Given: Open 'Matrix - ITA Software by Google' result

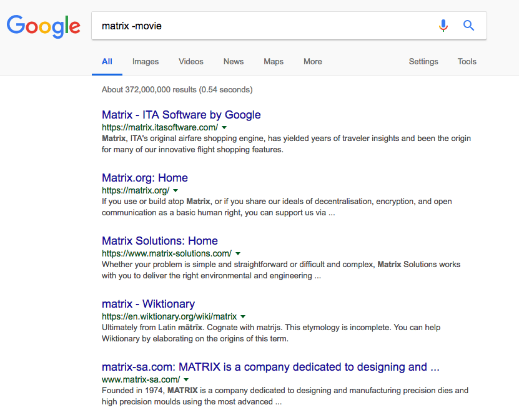Looking at the screenshot, I should pos(181,115).
